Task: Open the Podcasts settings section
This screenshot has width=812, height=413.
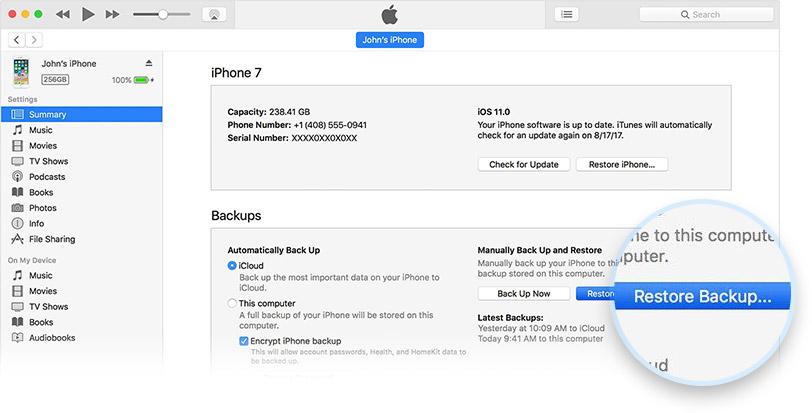Action: pos(81,176)
